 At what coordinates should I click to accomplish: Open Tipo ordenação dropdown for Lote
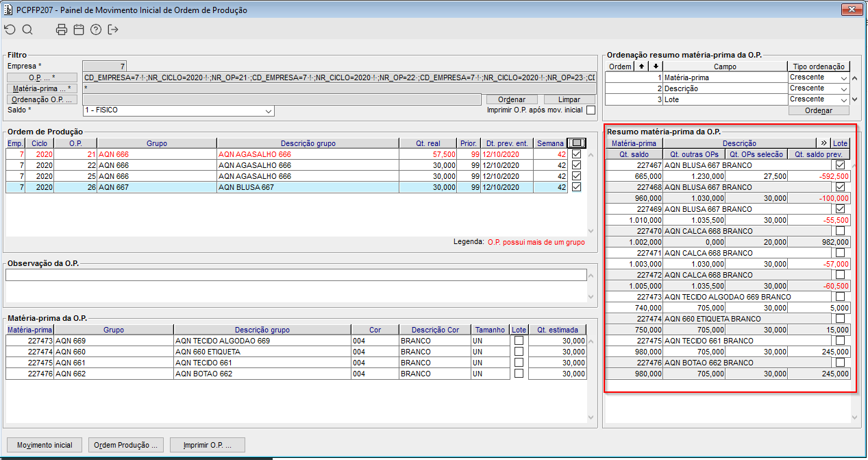click(x=844, y=99)
